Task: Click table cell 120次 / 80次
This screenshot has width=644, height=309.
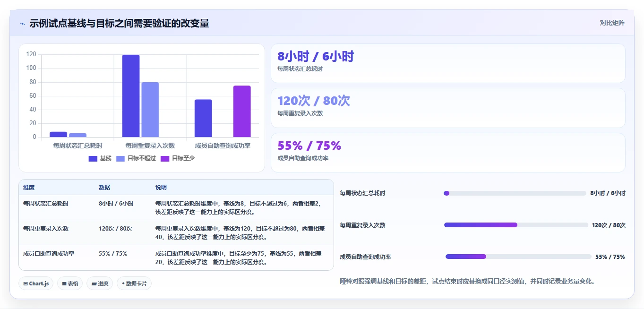Action: click(115, 229)
